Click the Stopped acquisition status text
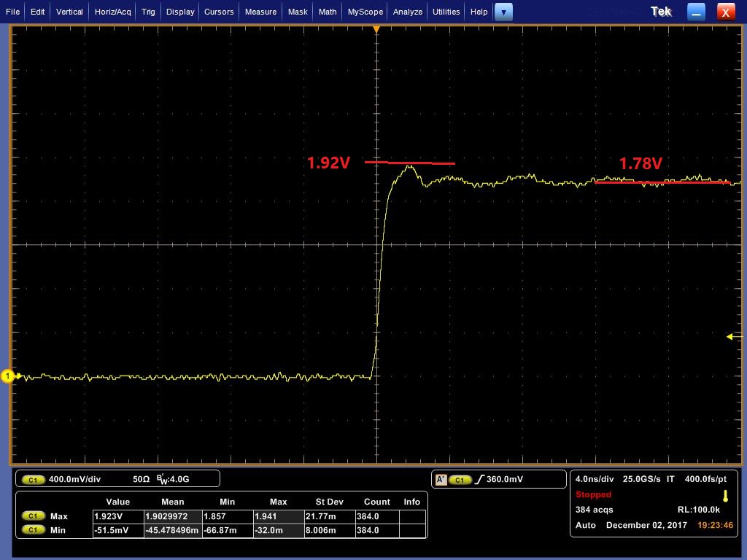Screen dimensions: 747x560 (x=593, y=494)
